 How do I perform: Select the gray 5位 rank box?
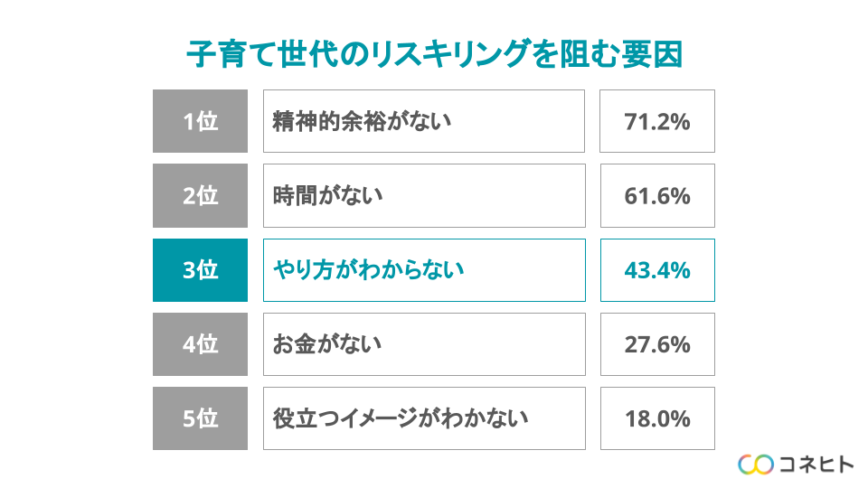201,418
